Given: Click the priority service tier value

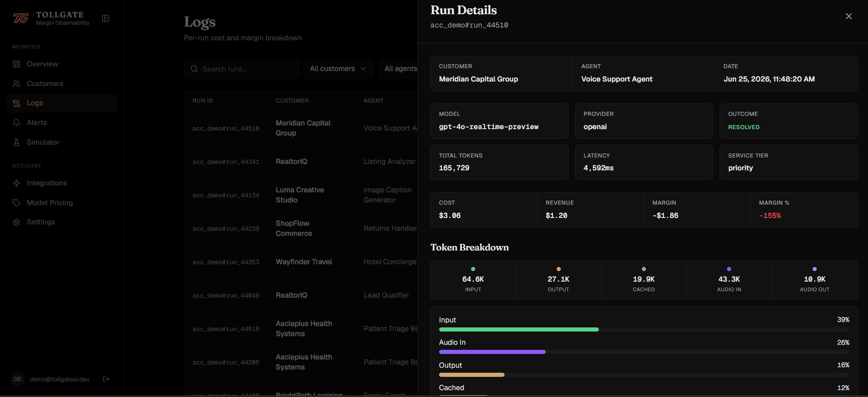Looking at the screenshot, I should [x=741, y=168].
